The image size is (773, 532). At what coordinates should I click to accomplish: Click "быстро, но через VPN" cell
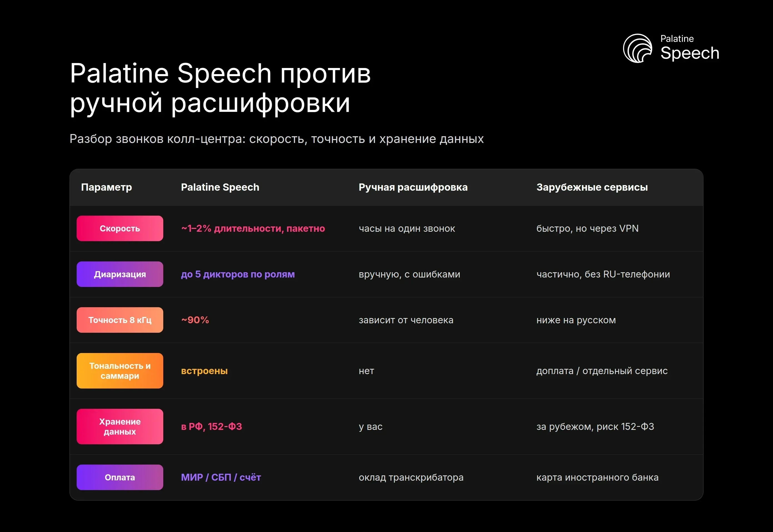coord(587,228)
